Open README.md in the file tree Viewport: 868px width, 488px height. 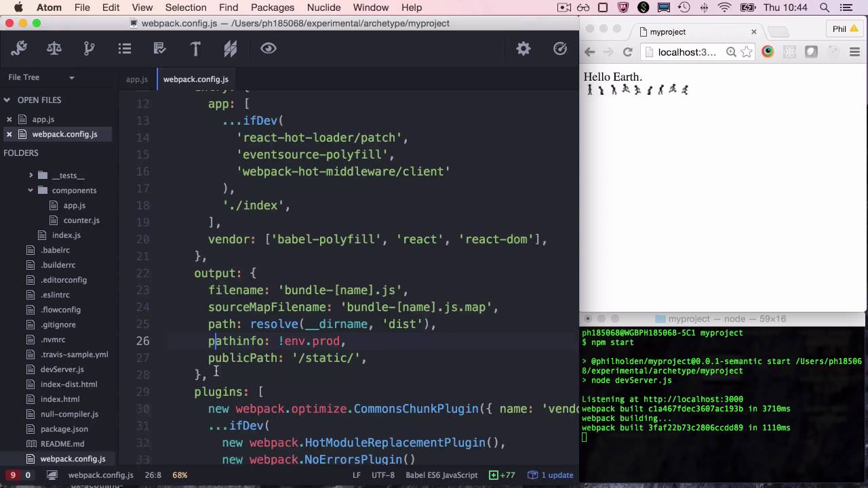[62, 444]
